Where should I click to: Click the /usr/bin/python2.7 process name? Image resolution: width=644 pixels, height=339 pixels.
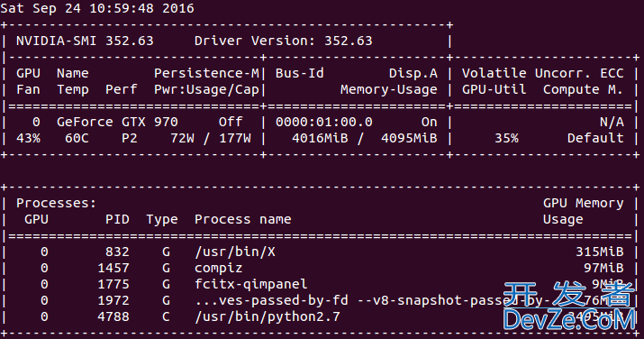pos(268,317)
